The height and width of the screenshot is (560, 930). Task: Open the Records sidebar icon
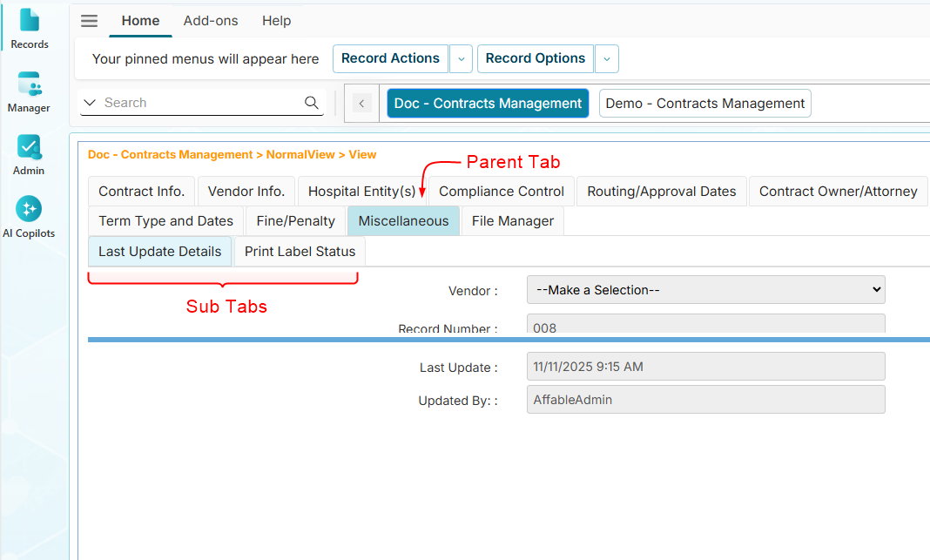pos(30,28)
